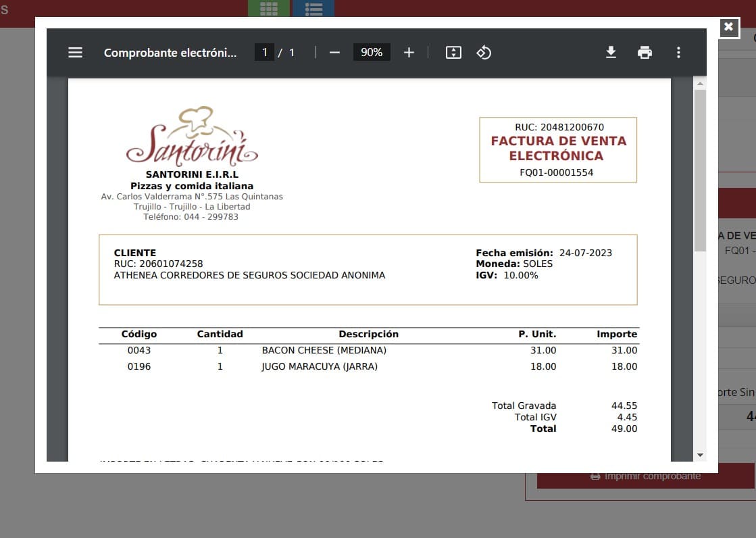The width and height of the screenshot is (756, 538).
Task: Click the invoice number FQ01-00001554
Action: [x=557, y=172]
